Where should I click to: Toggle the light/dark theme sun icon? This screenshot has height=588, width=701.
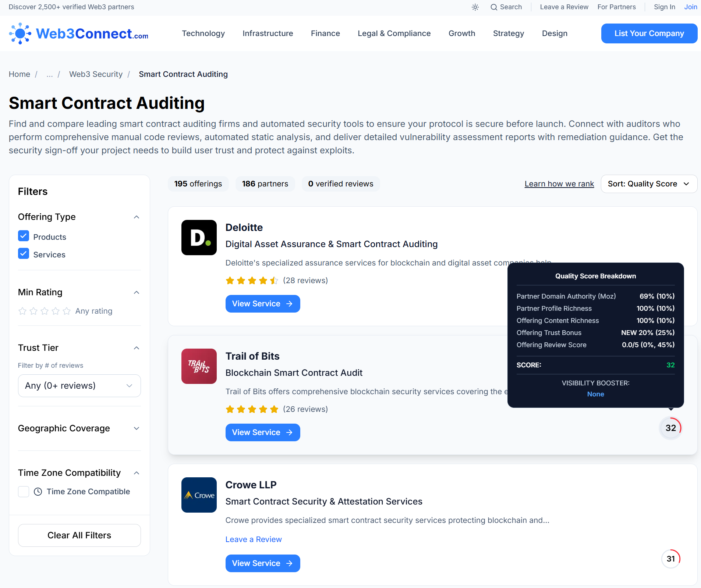pos(475,7)
